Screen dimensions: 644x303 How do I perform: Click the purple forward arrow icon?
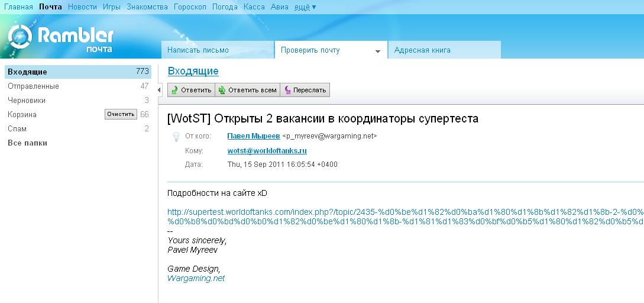287,90
